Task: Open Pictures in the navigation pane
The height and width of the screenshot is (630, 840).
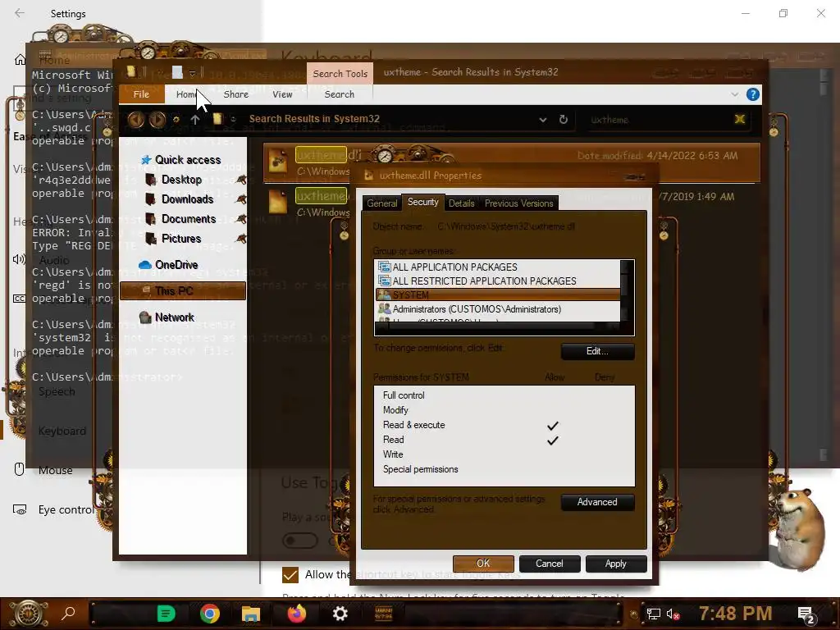Action: click(181, 239)
